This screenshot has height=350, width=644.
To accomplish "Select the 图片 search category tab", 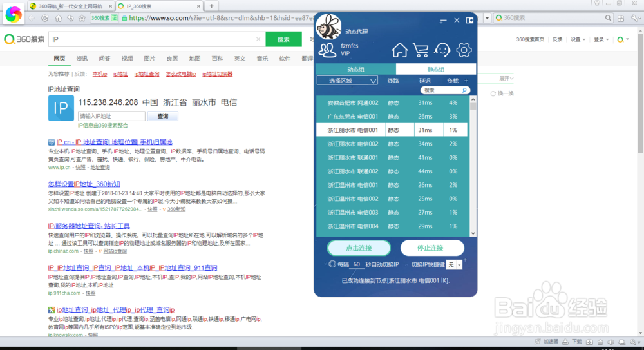I will 149,59.
